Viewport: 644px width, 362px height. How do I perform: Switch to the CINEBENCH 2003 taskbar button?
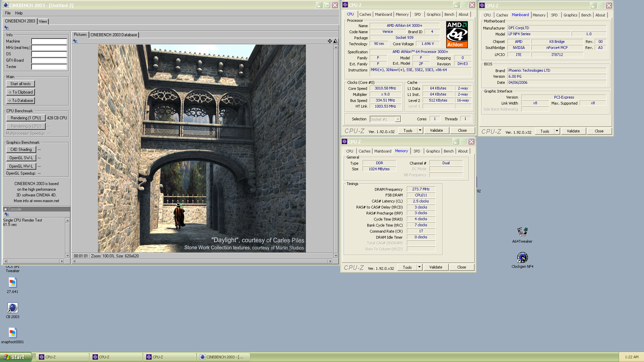[224, 357]
